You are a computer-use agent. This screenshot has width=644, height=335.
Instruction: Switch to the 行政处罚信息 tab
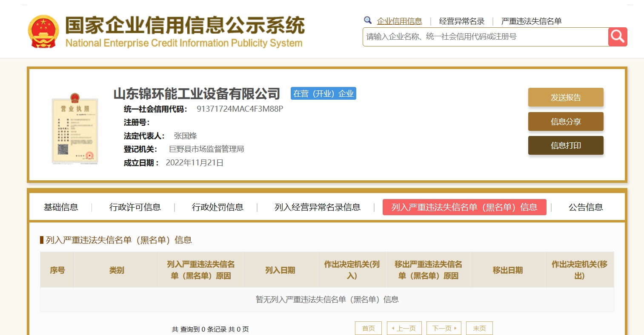(x=218, y=207)
